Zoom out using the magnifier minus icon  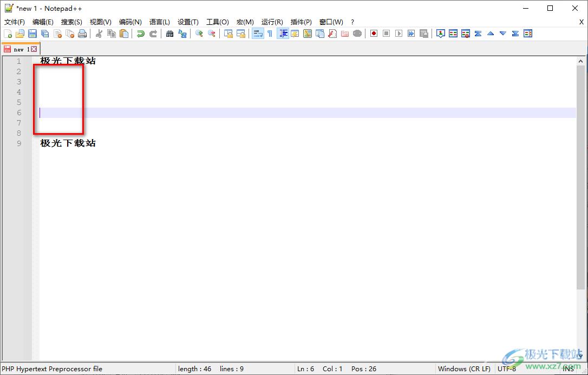[212, 34]
